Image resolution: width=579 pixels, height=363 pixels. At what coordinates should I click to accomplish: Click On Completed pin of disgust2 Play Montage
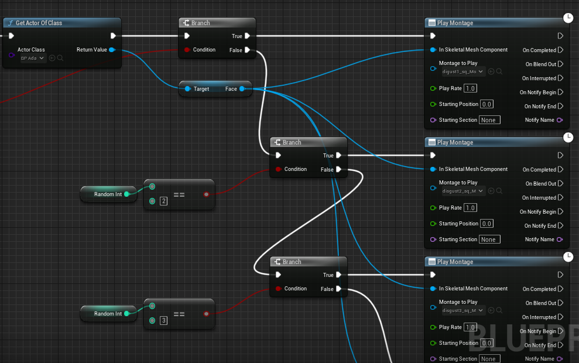(561, 169)
